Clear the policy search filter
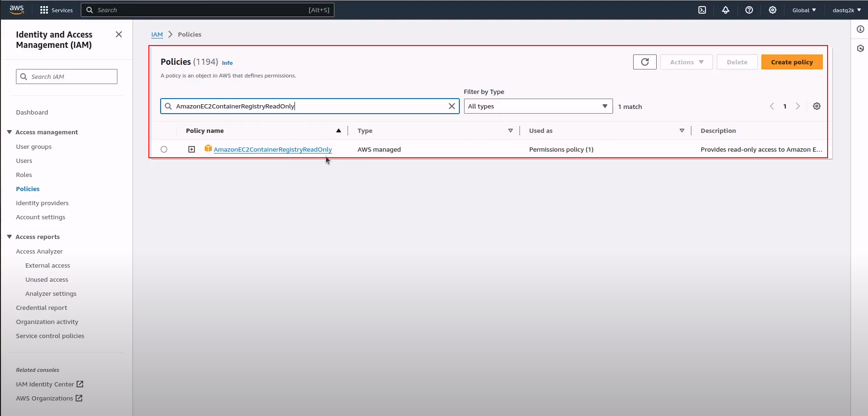Image resolution: width=868 pixels, height=416 pixels. [x=452, y=106]
